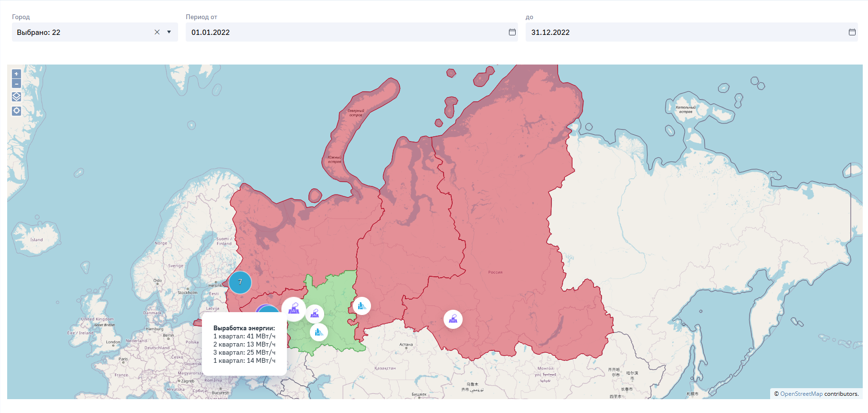The width and height of the screenshot is (868, 413).
Task: Open calendar for the Период от date
Action: click(x=512, y=32)
